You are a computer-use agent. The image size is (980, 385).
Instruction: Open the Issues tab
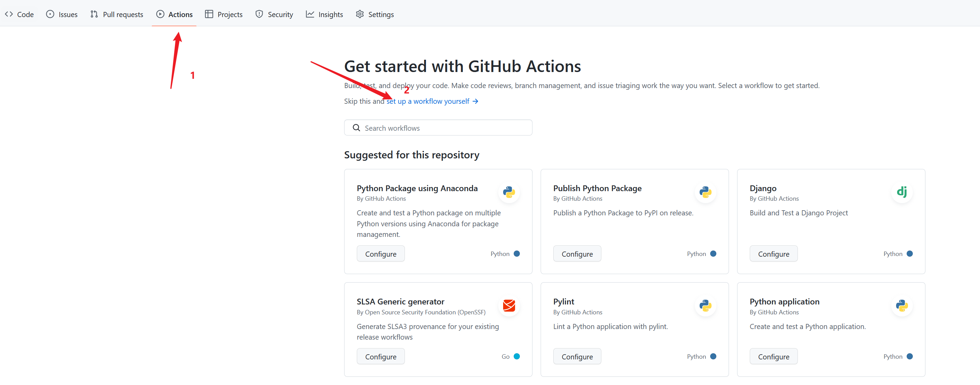62,14
